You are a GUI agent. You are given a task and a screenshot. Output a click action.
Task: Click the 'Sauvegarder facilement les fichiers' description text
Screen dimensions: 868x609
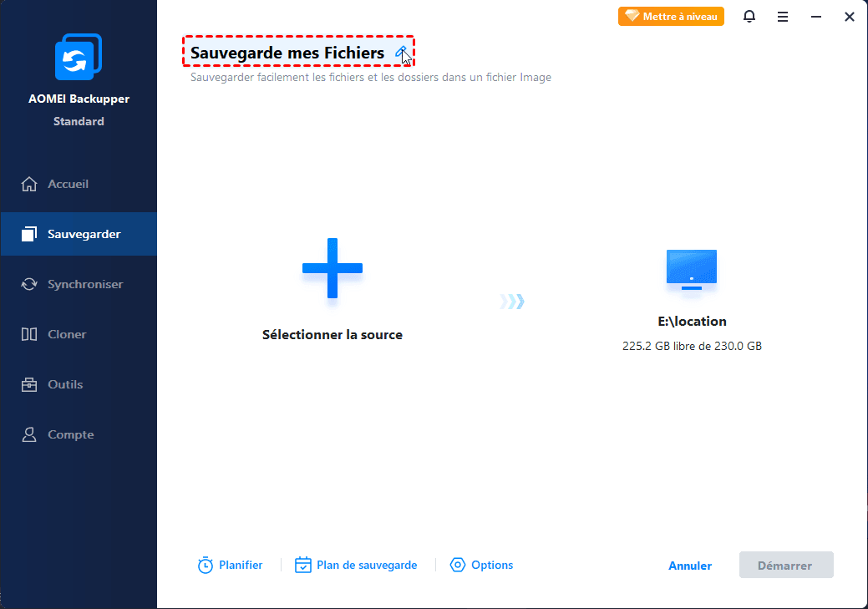371,78
